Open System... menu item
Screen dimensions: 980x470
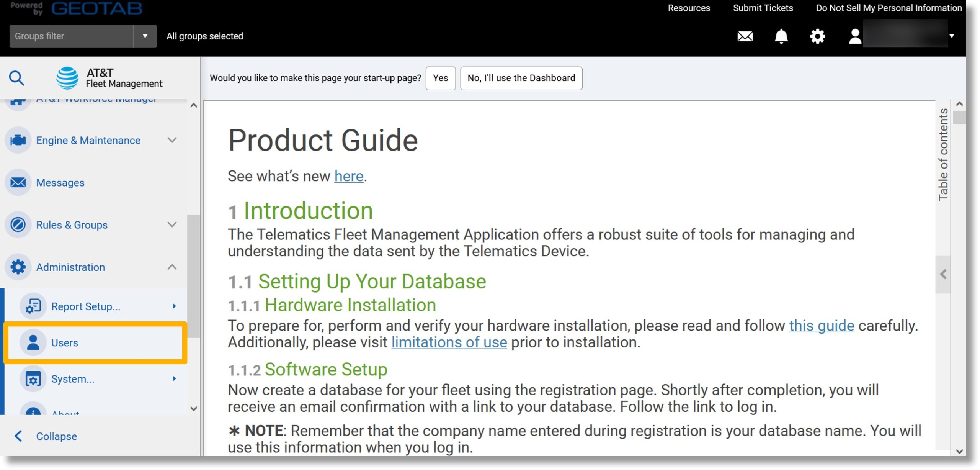[73, 379]
